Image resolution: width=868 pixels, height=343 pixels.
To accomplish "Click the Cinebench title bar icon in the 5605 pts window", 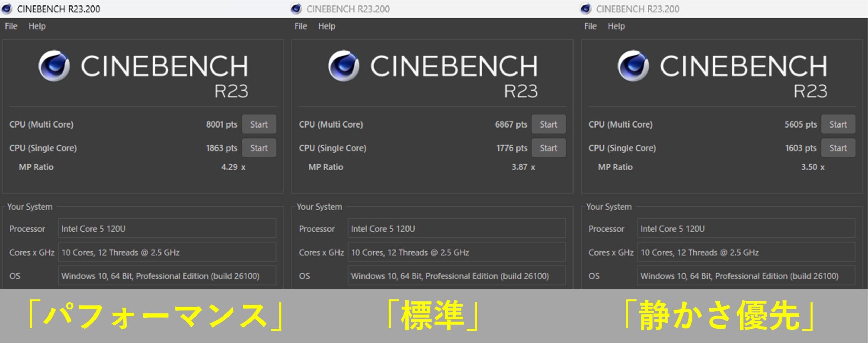I will (586, 9).
